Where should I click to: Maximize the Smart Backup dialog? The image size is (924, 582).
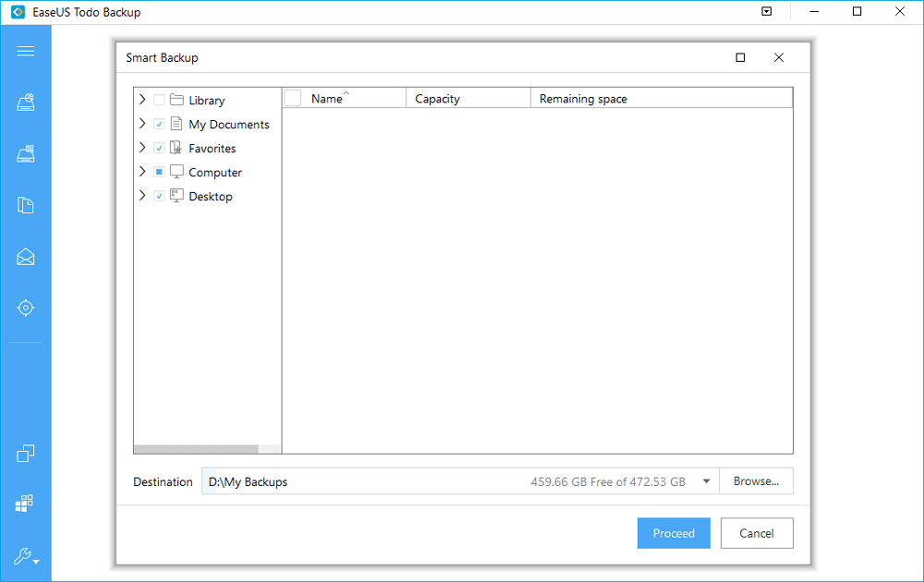click(x=740, y=57)
